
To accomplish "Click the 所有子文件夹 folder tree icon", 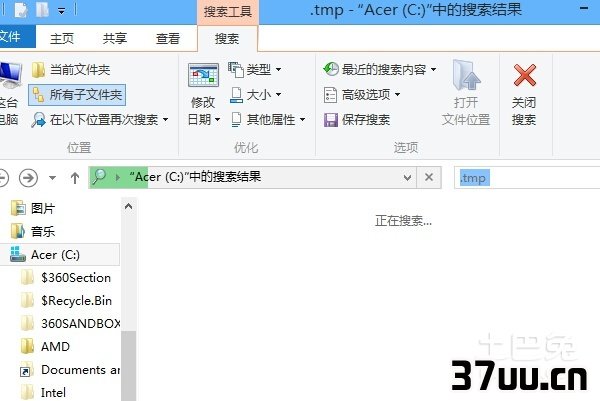I will (x=38, y=95).
